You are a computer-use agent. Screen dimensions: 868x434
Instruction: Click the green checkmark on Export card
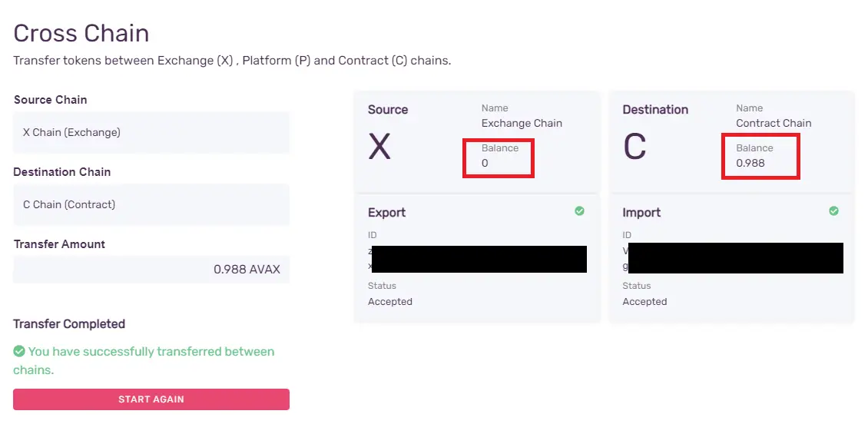[579, 211]
